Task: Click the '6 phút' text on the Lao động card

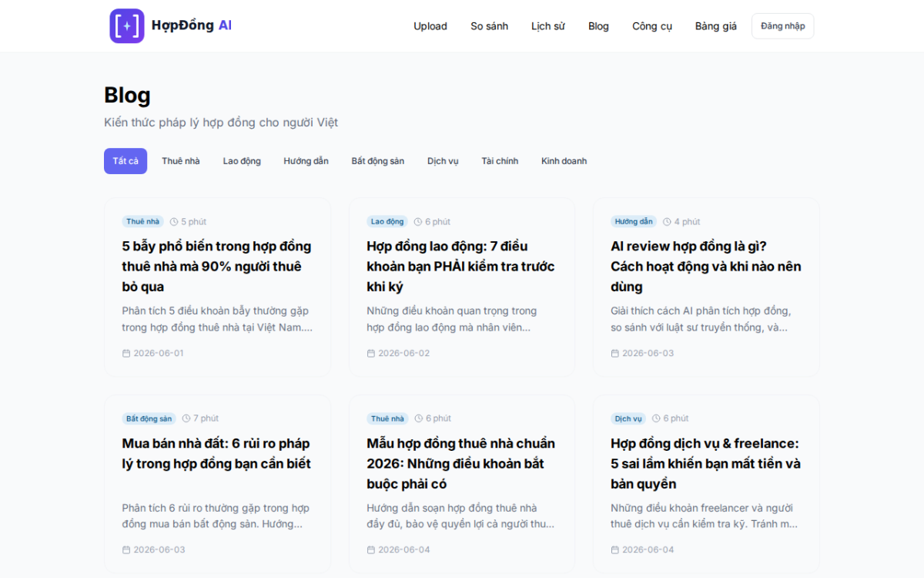Action: point(438,222)
